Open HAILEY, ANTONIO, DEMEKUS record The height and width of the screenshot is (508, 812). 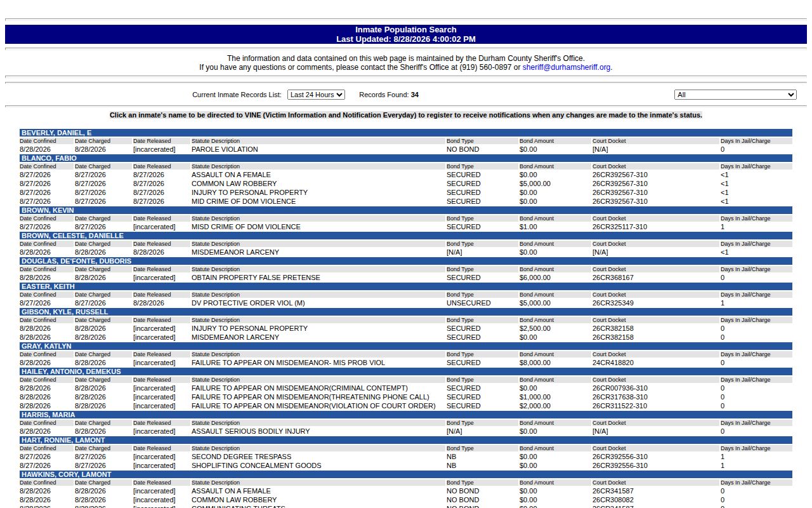coord(71,371)
